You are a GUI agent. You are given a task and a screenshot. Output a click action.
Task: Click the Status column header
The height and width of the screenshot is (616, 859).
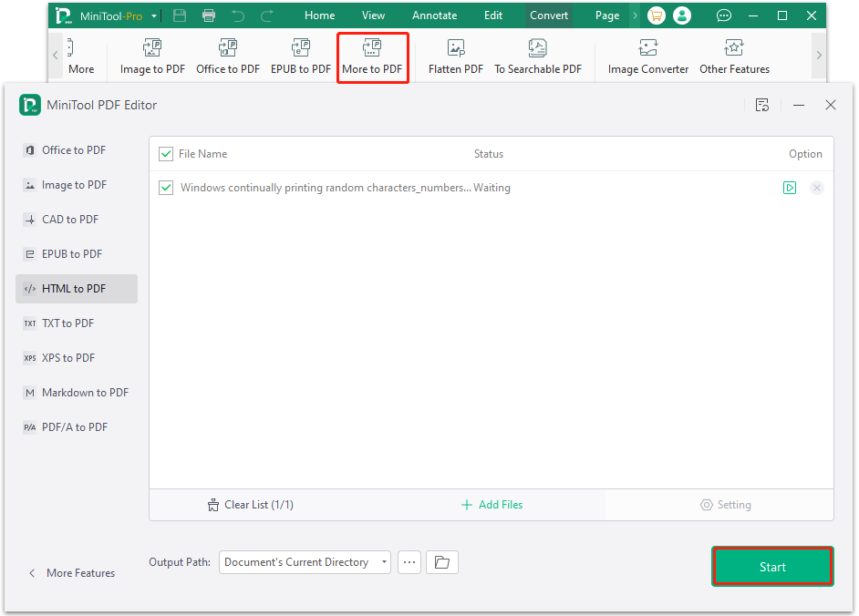pyautogui.click(x=489, y=154)
